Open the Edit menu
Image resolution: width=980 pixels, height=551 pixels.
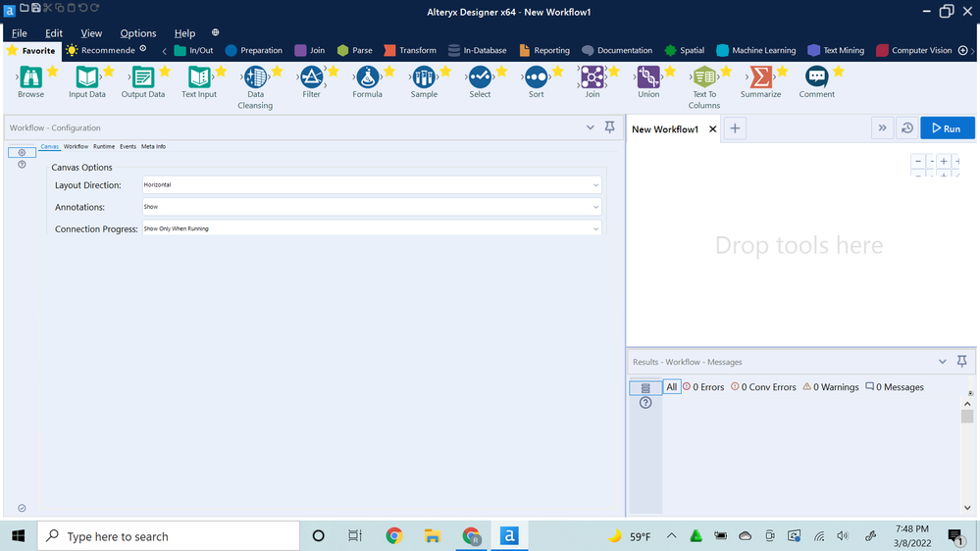(54, 33)
